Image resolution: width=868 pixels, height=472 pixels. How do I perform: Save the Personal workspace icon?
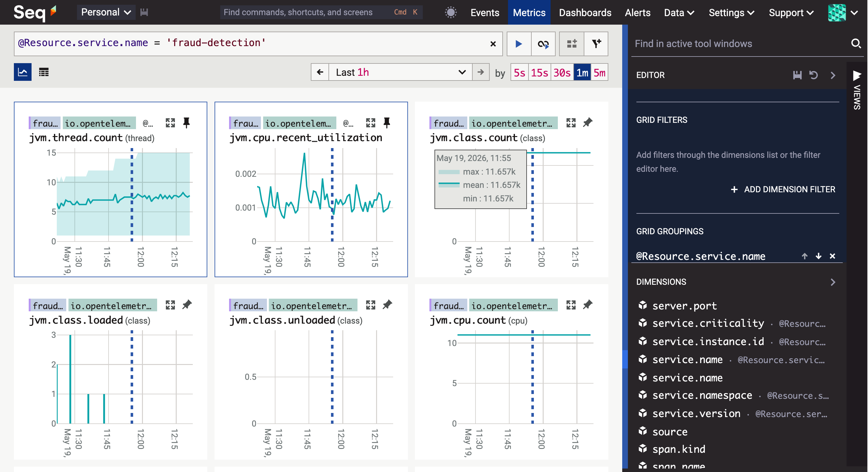pos(144,13)
